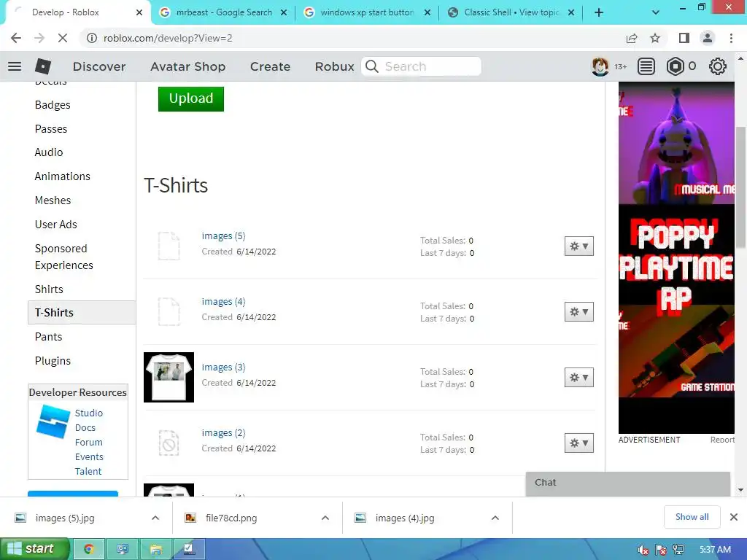The height and width of the screenshot is (560, 747).
Task: Switch to the mrbeast Google Search tab
Action: click(223, 13)
